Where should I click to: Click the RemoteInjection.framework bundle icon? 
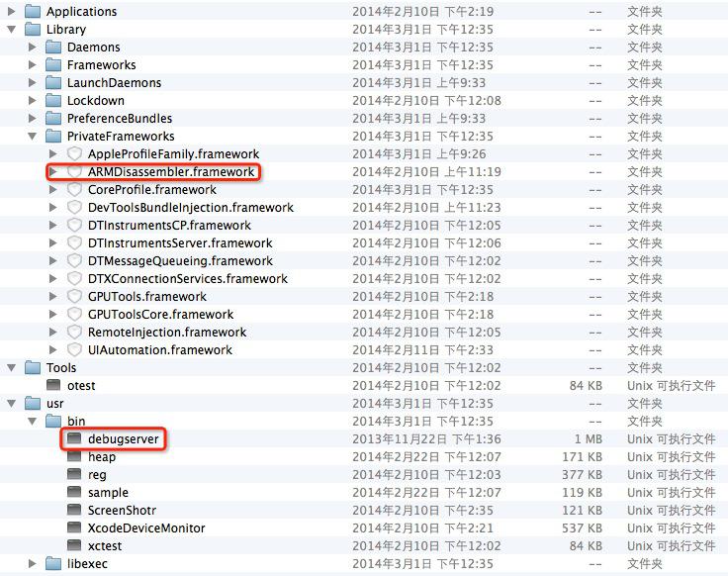tap(74, 333)
